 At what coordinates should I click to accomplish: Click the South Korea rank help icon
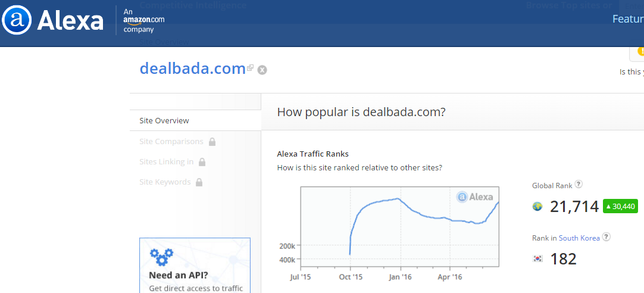click(x=606, y=237)
